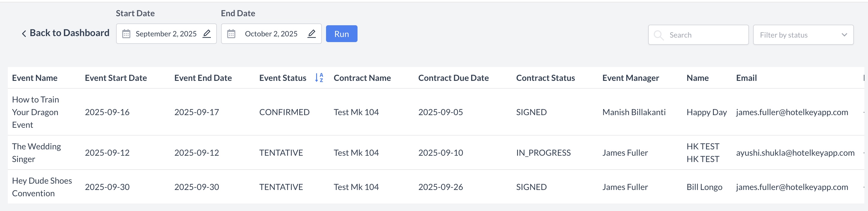Image resolution: width=868 pixels, height=211 pixels.
Task: Click the Contract Due Date column header
Action: (x=453, y=78)
